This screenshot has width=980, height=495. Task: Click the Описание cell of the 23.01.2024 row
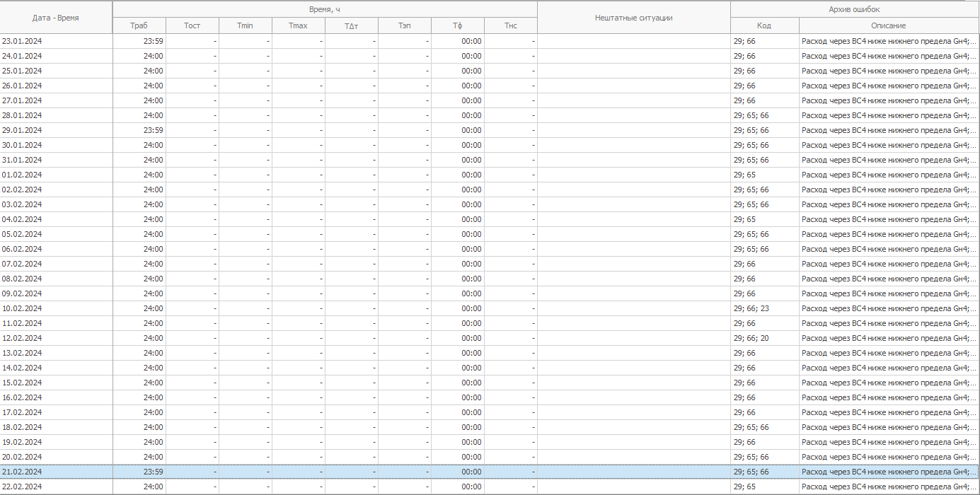pyautogui.click(x=889, y=41)
